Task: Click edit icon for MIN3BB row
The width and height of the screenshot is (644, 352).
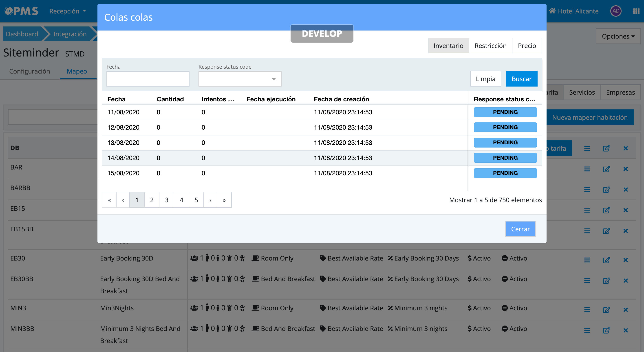Action: [x=606, y=330]
